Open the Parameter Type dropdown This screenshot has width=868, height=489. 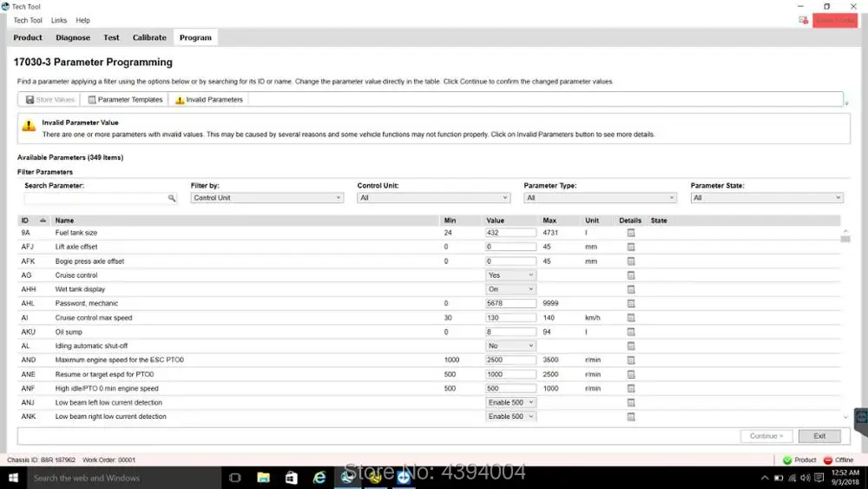pyautogui.click(x=600, y=198)
